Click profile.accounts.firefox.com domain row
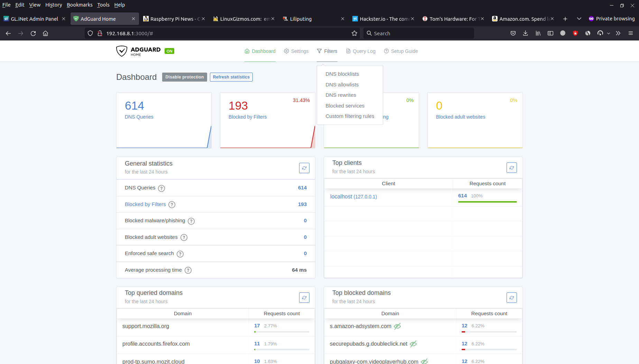The image size is (639, 364). [x=216, y=344]
